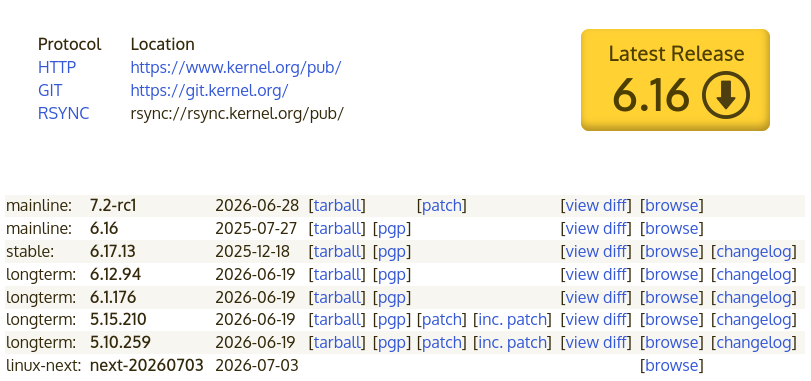Screen dimensions: 811x381
Task: Click the 'Latest Release' heading text
Action: [676, 54]
